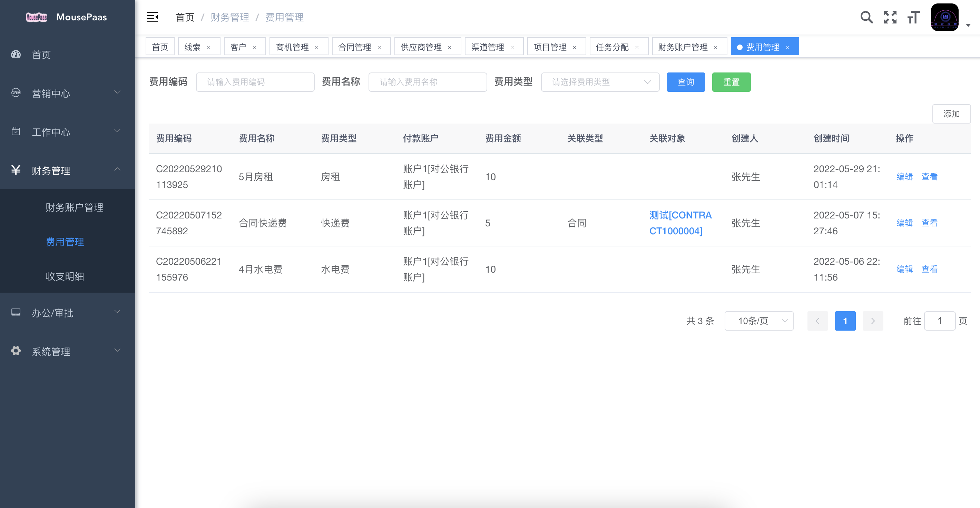Close the 项目管理 tab
The width and height of the screenshot is (980, 508).
tap(575, 48)
